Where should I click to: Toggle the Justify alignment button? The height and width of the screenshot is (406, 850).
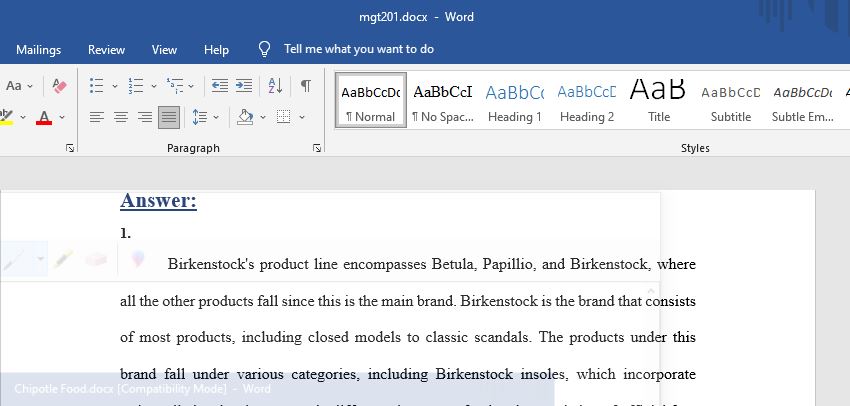(169, 117)
